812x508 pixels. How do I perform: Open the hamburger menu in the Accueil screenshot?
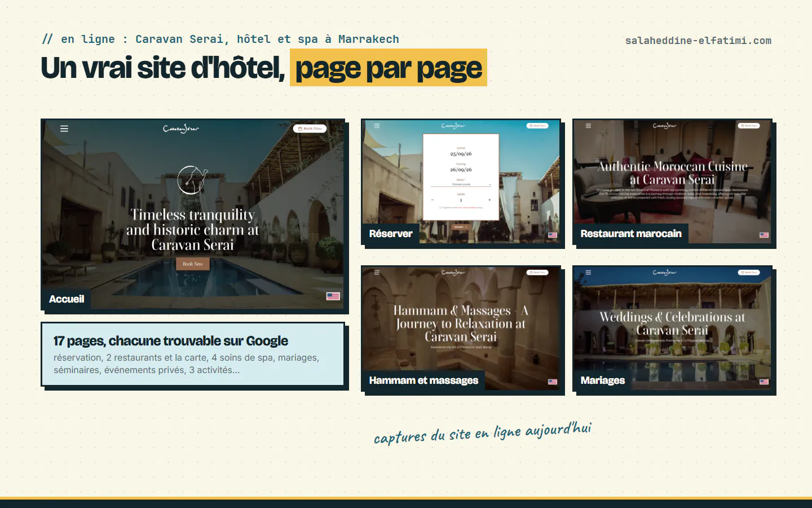[x=64, y=129]
